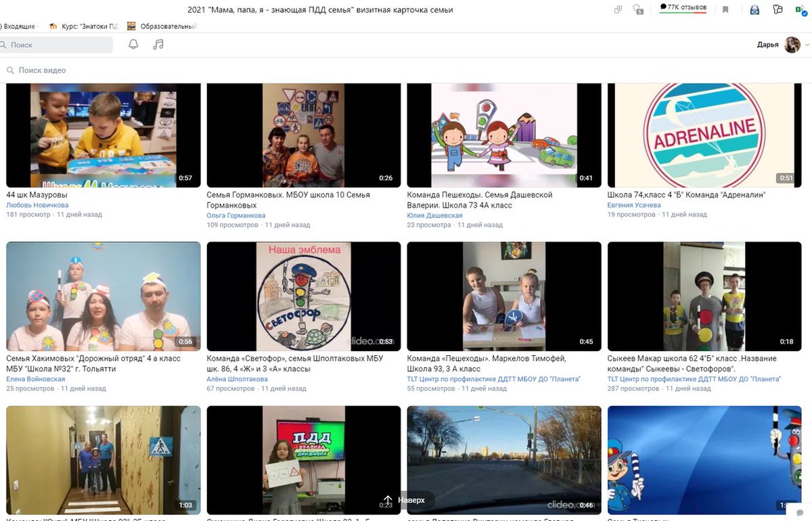The height and width of the screenshot is (521, 812).
Task: Open TLT Центр link under Сыкеев video
Action: pyautogui.click(x=694, y=379)
